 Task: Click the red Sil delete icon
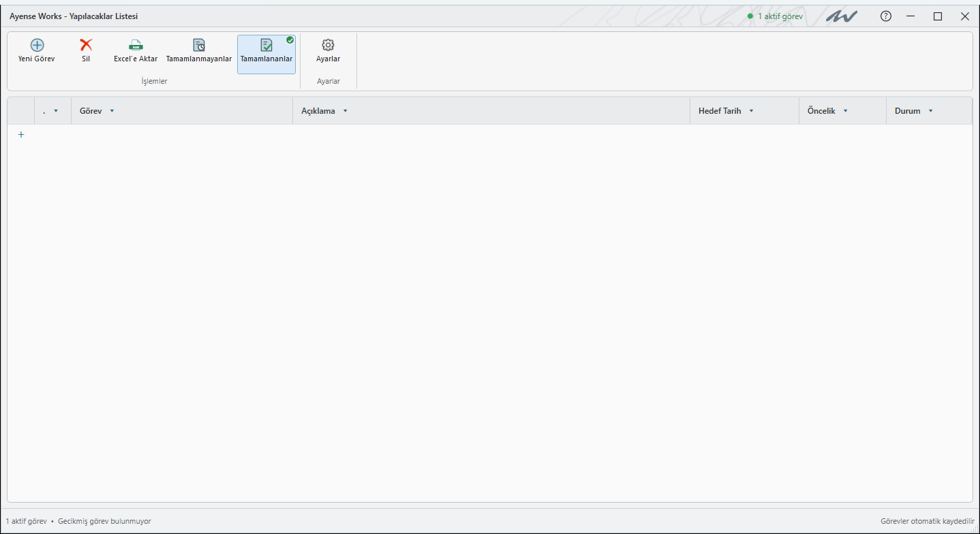86,45
